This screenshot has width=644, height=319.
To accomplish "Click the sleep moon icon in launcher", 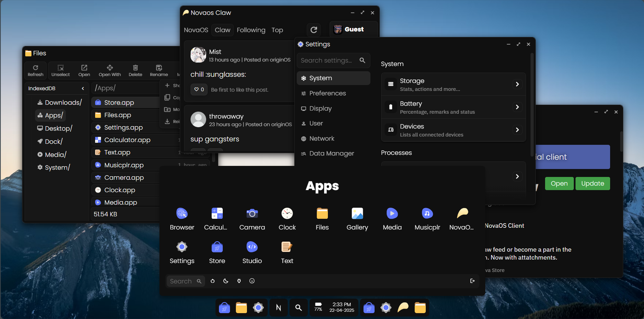I will (226, 281).
